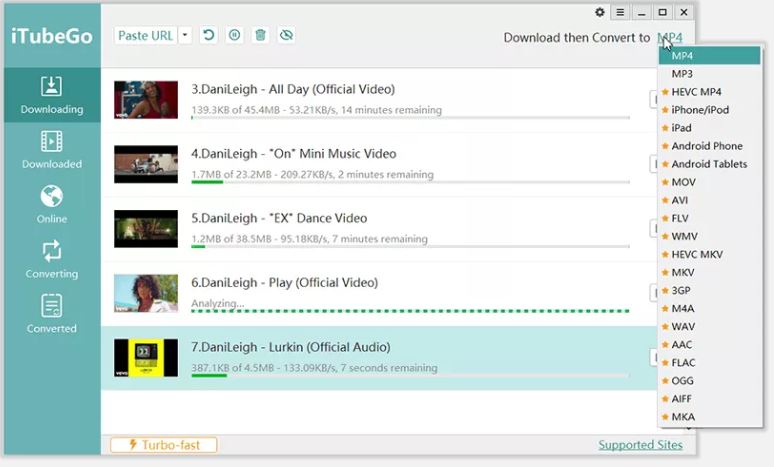Select FLV from the format list
The width and height of the screenshot is (774, 467).
coord(709,218)
